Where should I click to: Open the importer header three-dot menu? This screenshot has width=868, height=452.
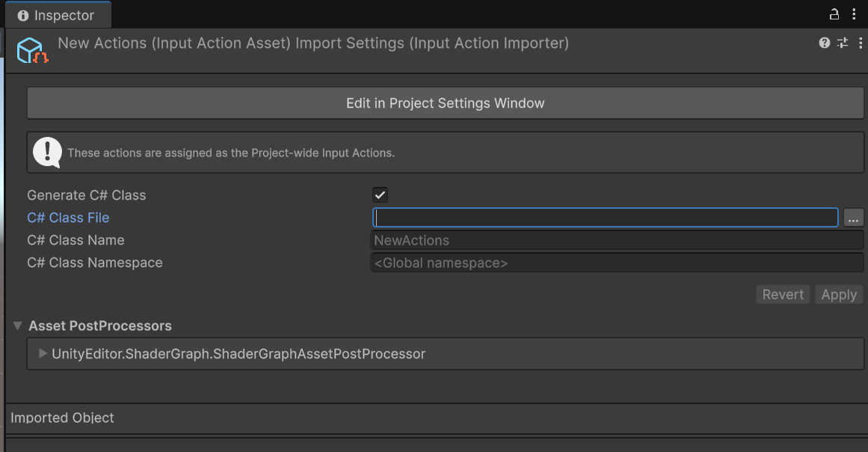[x=860, y=43]
